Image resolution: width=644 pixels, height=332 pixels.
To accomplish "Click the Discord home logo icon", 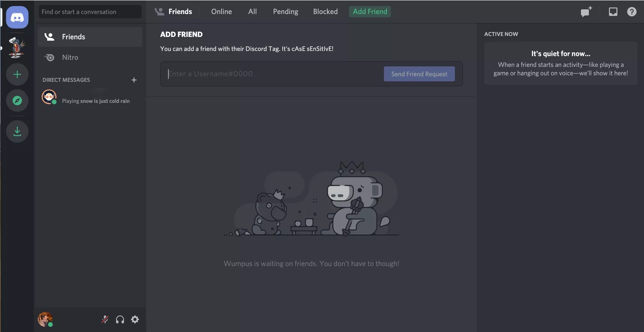I will pos(17,17).
